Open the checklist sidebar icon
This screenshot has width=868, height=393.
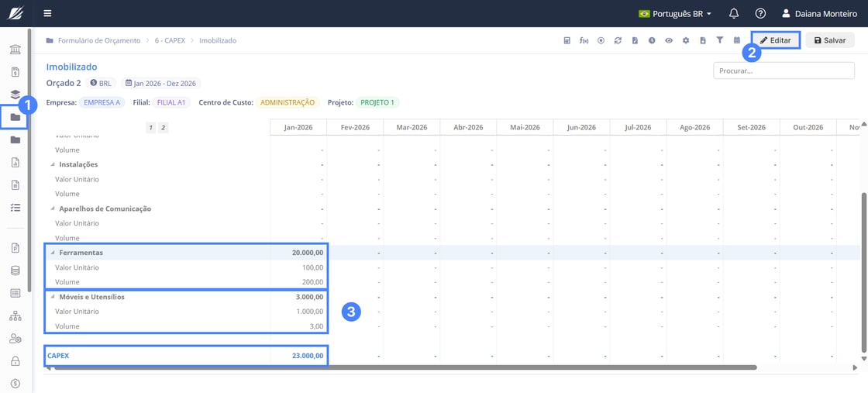(x=15, y=208)
